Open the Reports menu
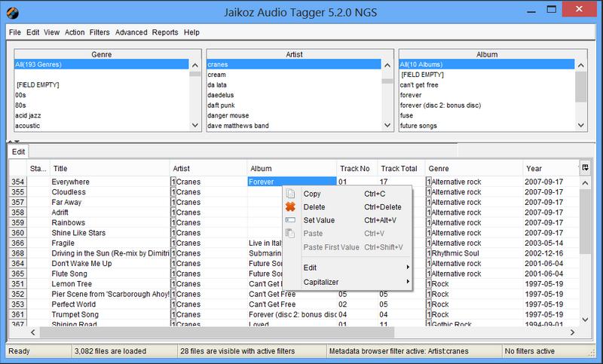 pos(165,32)
